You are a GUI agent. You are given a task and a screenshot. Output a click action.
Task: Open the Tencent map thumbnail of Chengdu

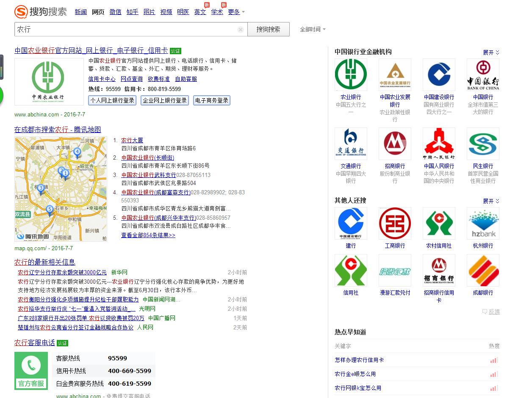tap(61, 189)
